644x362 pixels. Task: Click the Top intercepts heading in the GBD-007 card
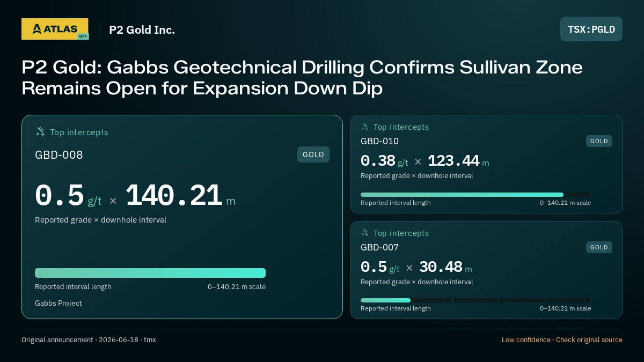pos(401,233)
